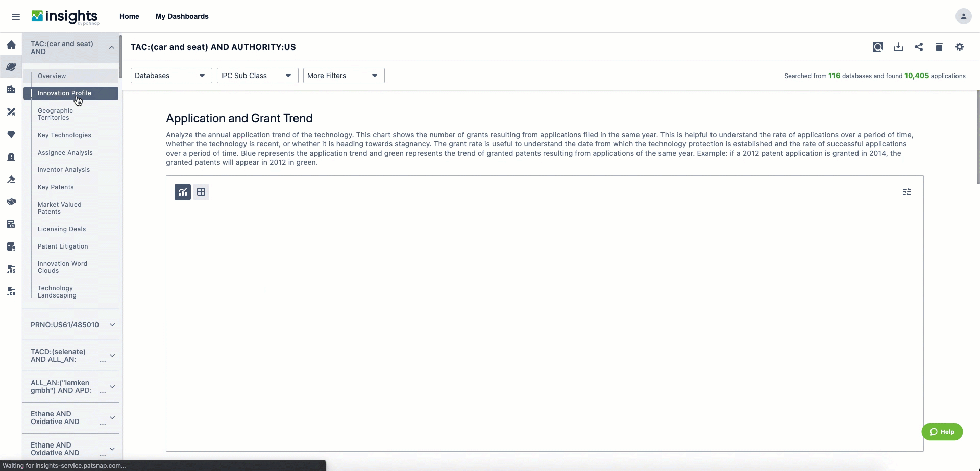Open the Inventor Analysis section
This screenshot has height=471, width=980.
pos(63,170)
